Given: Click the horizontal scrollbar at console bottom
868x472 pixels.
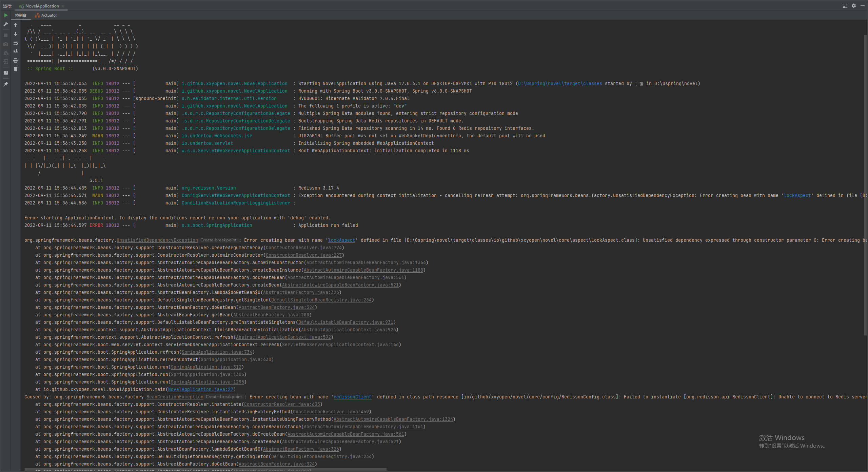Looking at the screenshot, I should pyautogui.click(x=203, y=469).
